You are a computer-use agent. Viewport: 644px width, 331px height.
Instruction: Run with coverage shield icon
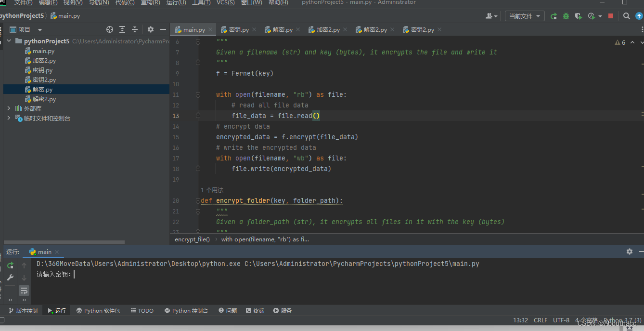point(579,16)
